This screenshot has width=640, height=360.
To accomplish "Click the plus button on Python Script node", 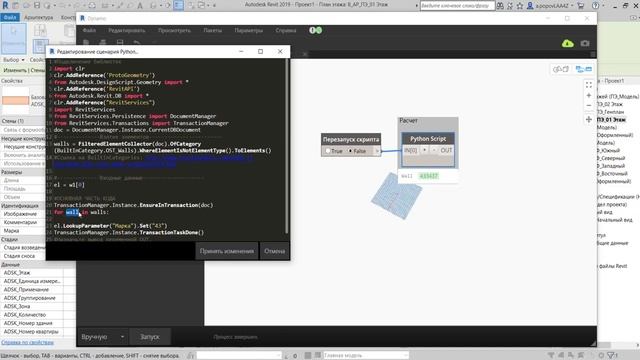I will [x=424, y=150].
